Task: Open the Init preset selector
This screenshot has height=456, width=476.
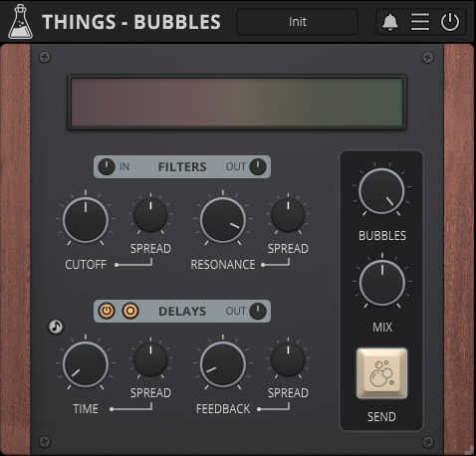Action: (x=297, y=22)
